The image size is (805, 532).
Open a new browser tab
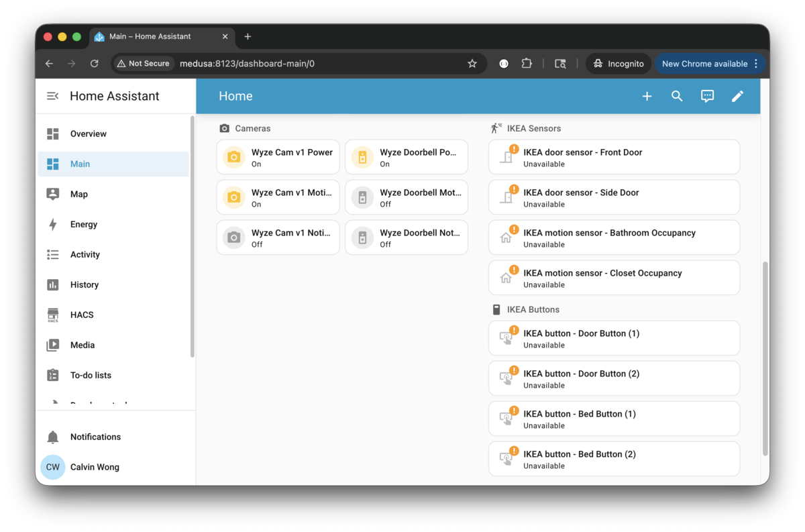[x=248, y=36]
